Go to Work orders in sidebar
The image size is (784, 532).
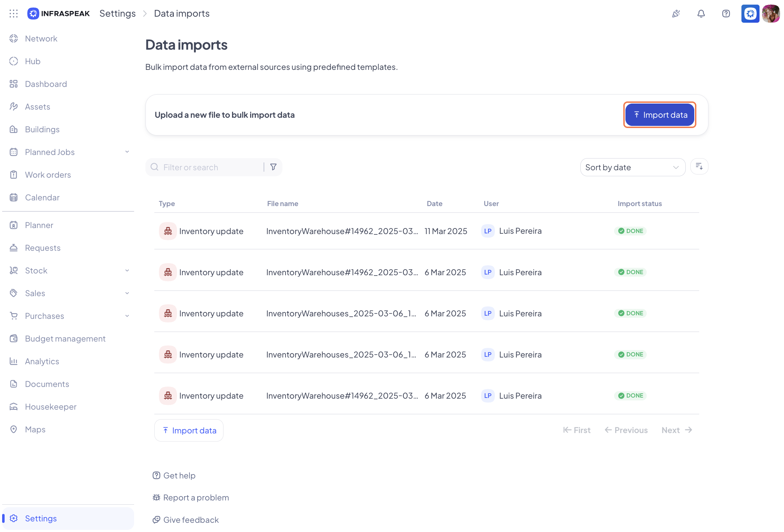point(48,175)
